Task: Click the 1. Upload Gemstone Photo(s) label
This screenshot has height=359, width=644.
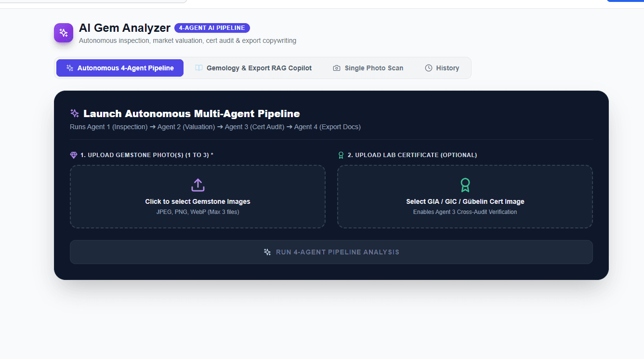Action: tap(147, 155)
